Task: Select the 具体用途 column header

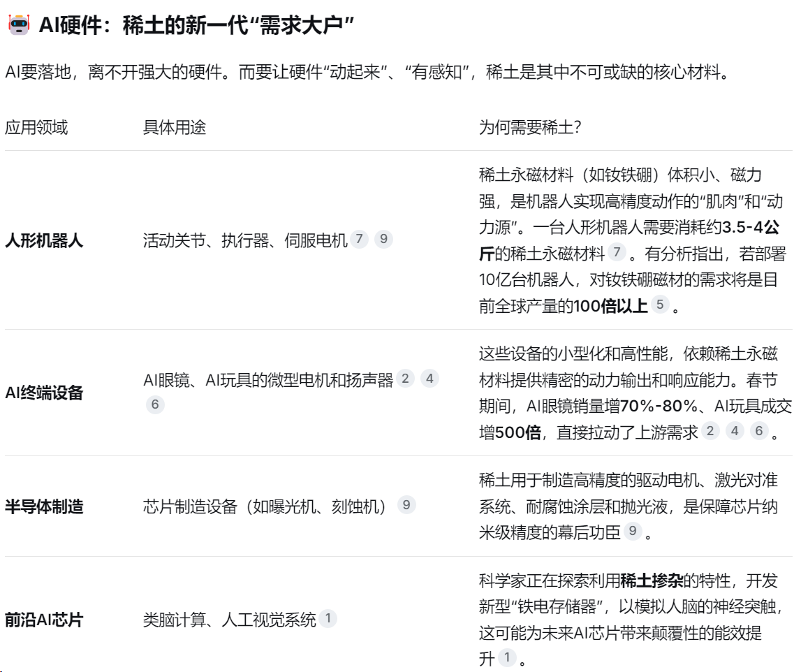Action: [174, 128]
